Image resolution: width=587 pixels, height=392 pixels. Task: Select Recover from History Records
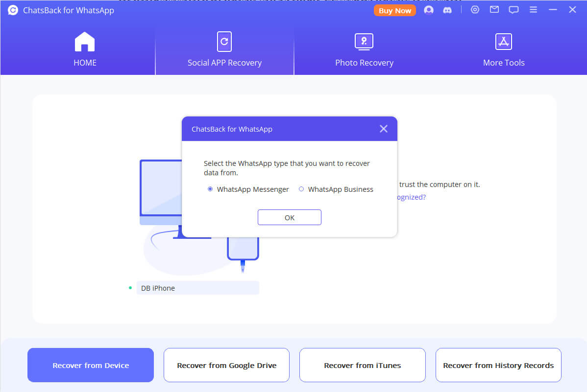click(498, 366)
